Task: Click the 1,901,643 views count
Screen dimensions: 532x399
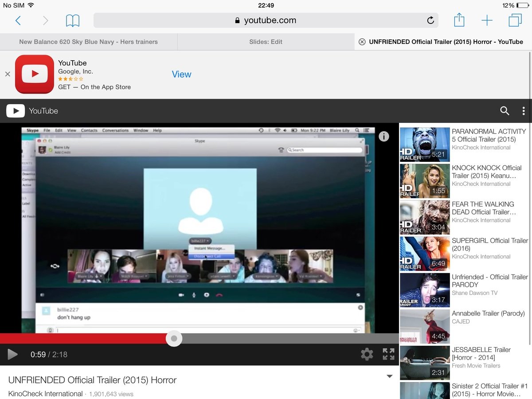Action: tap(111, 394)
